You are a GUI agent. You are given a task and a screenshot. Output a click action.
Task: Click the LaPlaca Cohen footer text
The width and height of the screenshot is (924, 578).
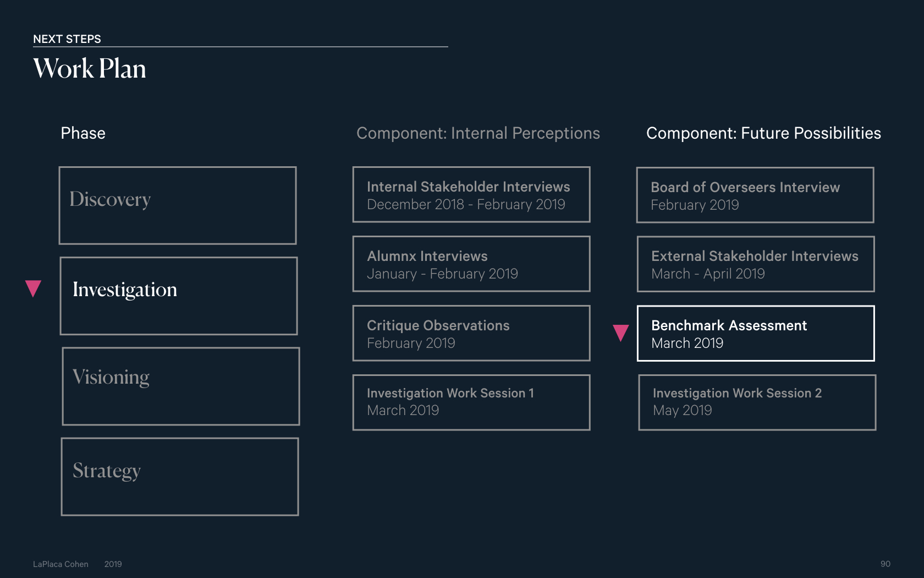pos(61,564)
